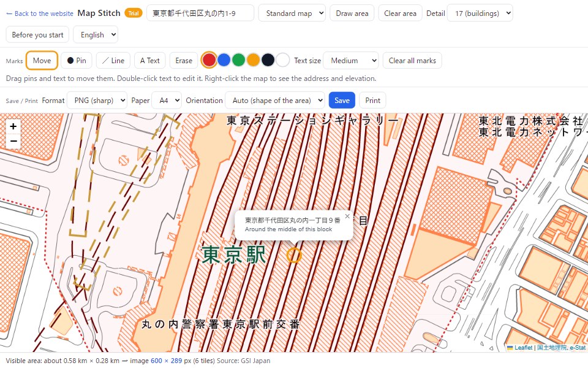
Task: Zoom out the map with minus button
Action: point(13,141)
